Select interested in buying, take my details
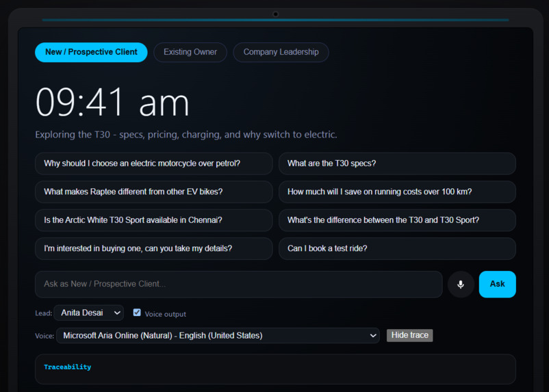Image resolution: width=549 pixels, height=392 pixels. (154, 248)
